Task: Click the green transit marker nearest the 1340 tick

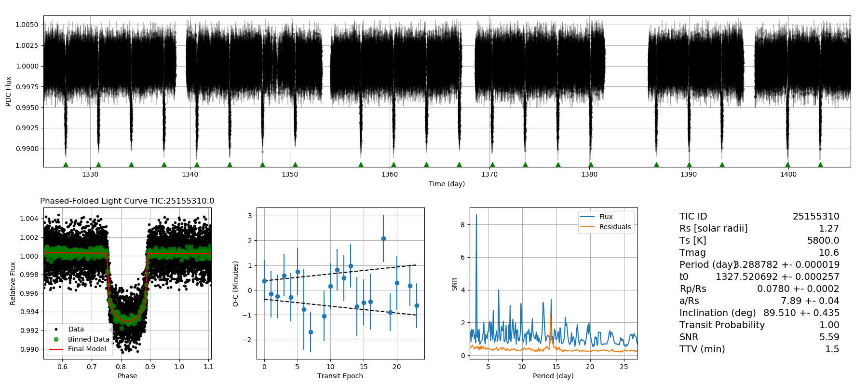Action: click(x=197, y=165)
